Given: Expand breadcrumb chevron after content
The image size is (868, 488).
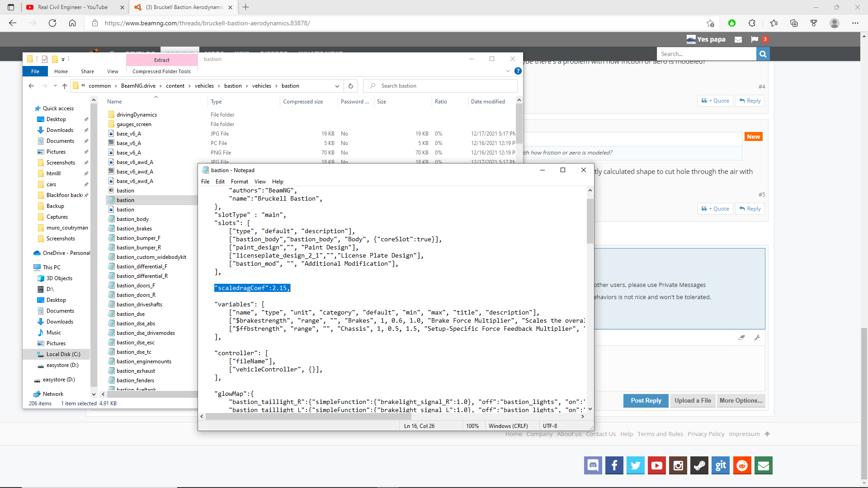Looking at the screenshot, I should pyautogui.click(x=189, y=86).
